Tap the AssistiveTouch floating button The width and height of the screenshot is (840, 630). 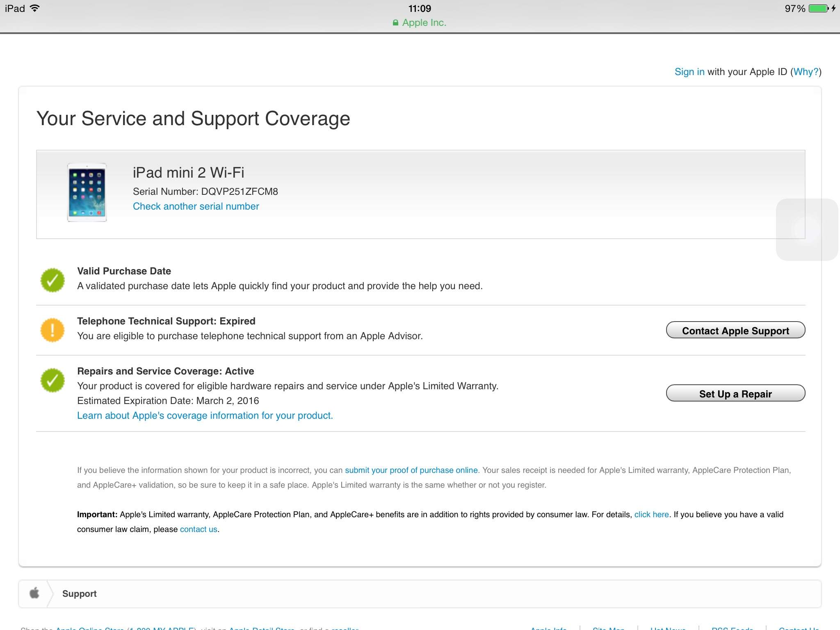[x=806, y=230]
